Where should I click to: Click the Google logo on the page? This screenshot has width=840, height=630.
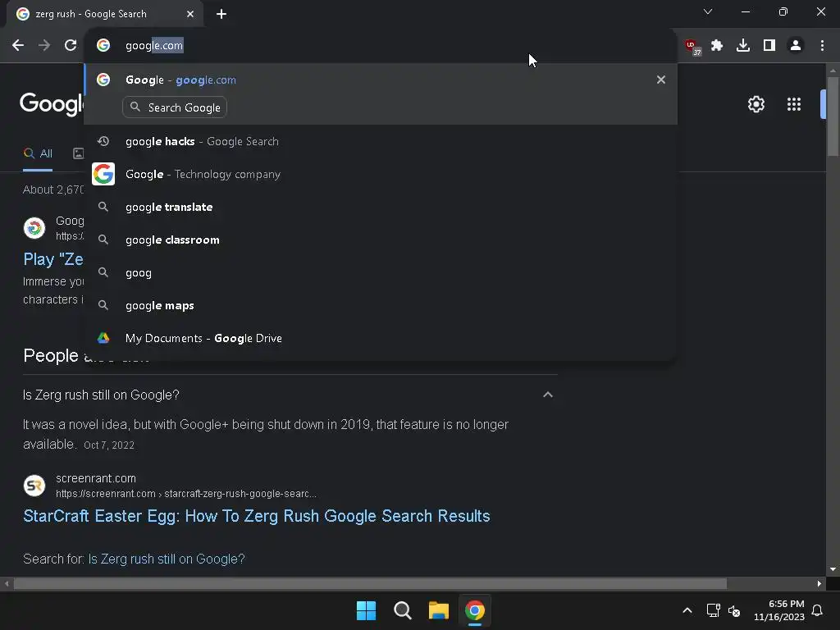coord(52,104)
